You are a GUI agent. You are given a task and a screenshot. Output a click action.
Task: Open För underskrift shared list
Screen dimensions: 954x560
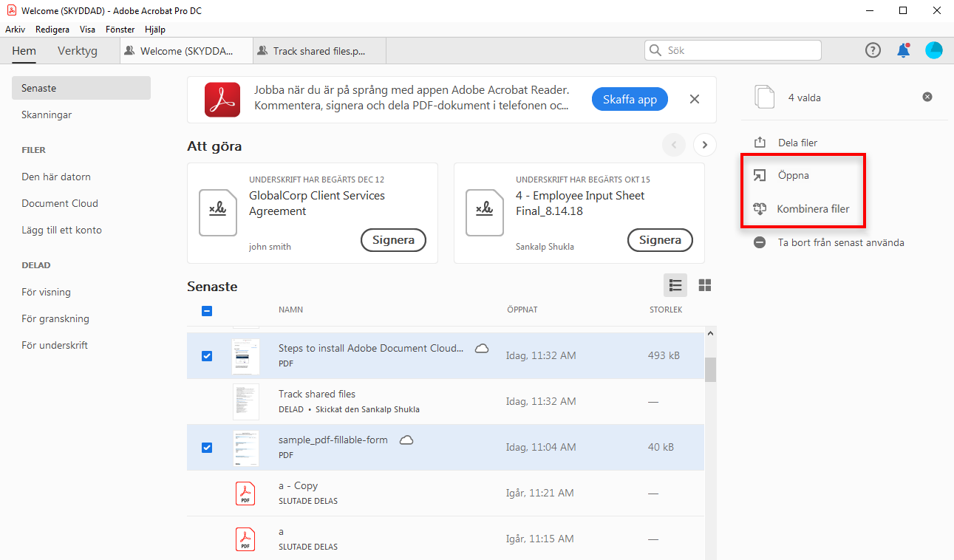[55, 345]
